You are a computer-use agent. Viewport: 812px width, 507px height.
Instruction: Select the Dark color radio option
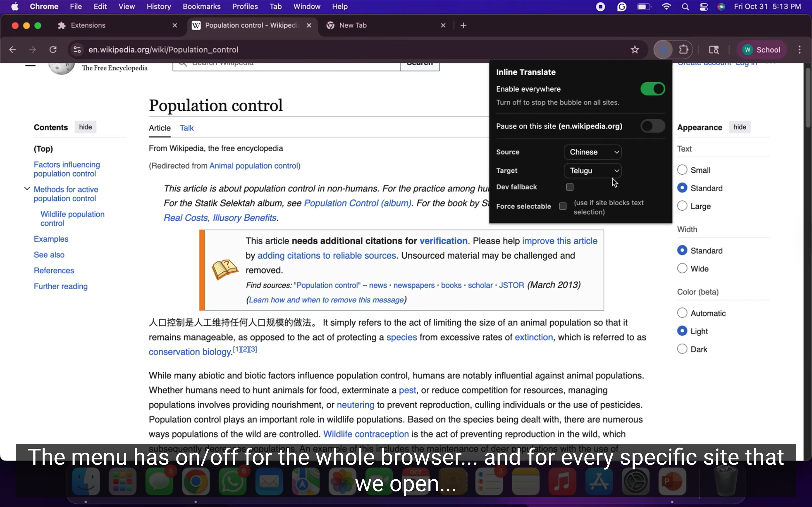pos(682,349)
